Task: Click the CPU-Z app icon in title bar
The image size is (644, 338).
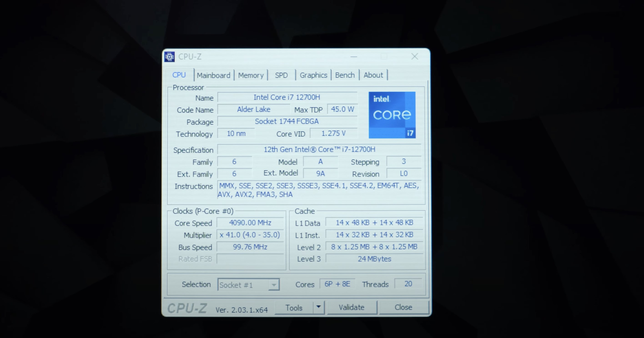Action: tap(169, 57)
